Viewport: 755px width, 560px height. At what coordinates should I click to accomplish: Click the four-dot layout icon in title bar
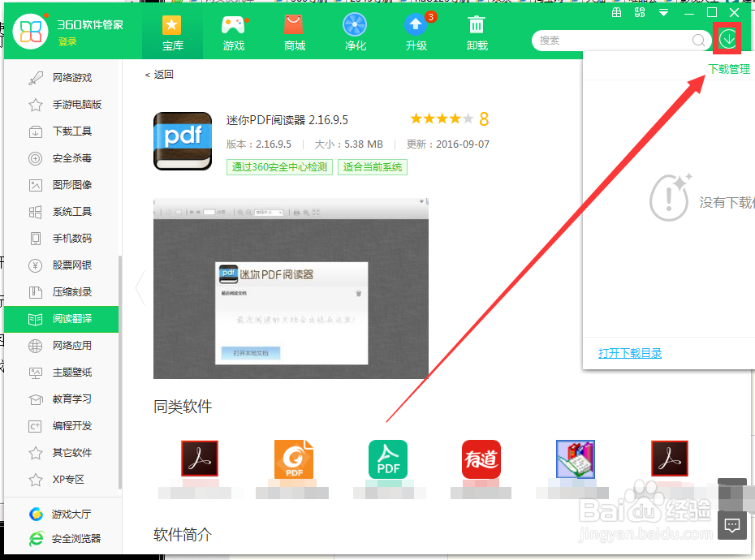[640, 13]
